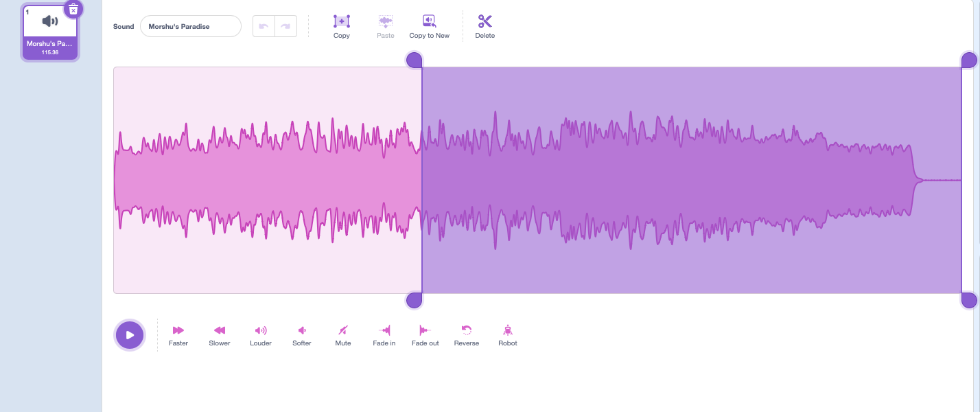Delete sound via trash icon on thumbnail
The image size is (980, 412).
click(x=73, y=9)
